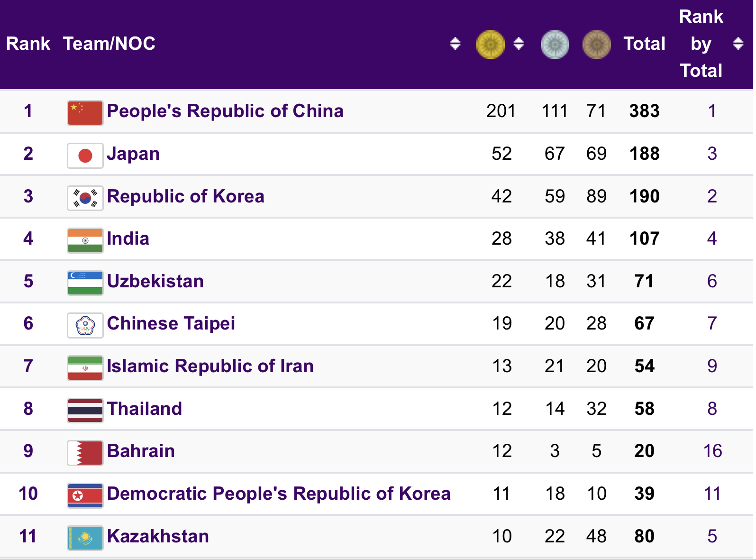The height and width of the screenshot is (559, 756).
Task: Open Democratic People's Republic of Korea link
Action: pyautogui.click(x=279, y=494)
